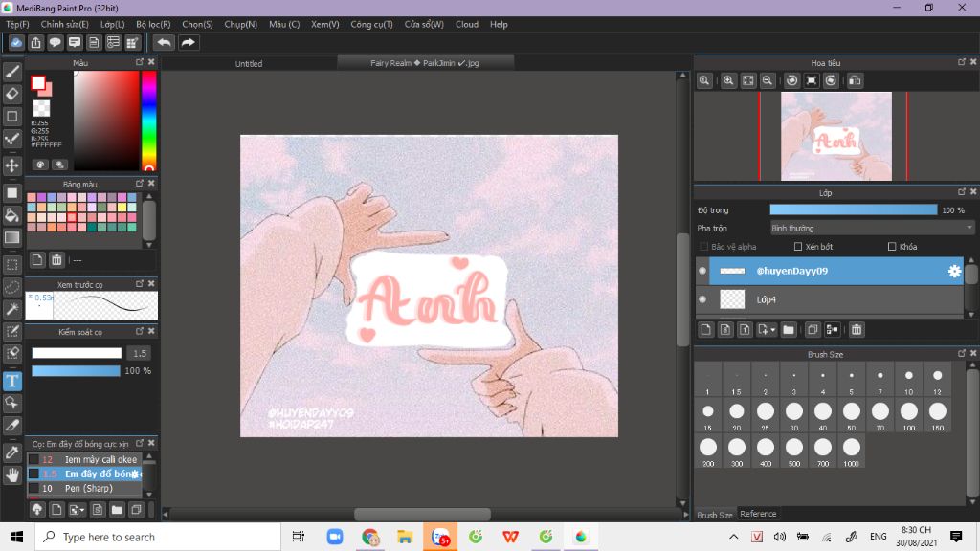Open Zoom from the taskbar

tap(335, 537)
